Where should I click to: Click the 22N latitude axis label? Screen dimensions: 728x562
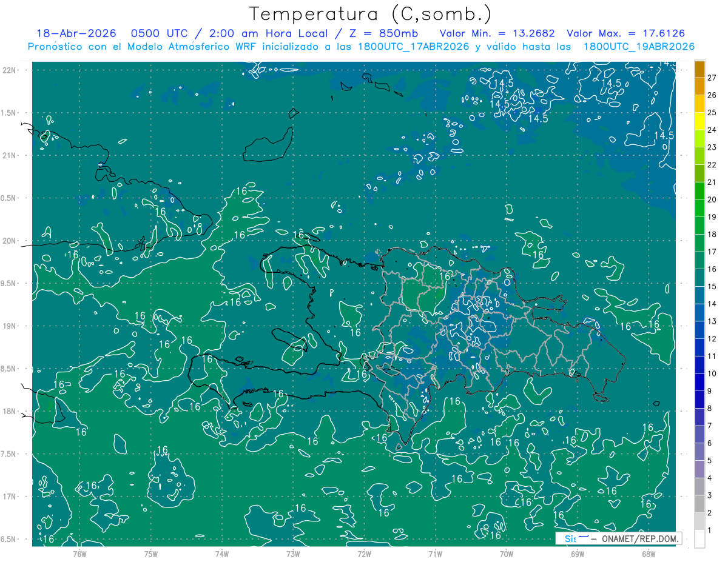tap(10, 70)
